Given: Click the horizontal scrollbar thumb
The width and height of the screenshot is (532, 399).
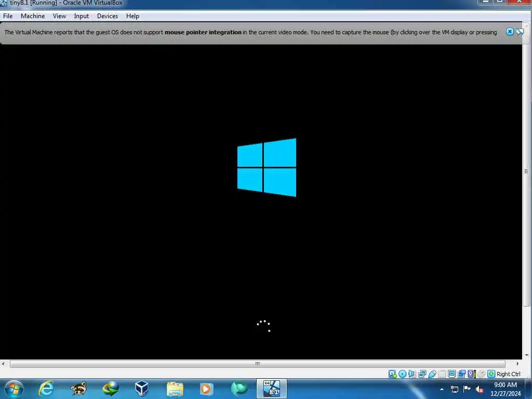Looking at the screenshot, I should (258, 364).
